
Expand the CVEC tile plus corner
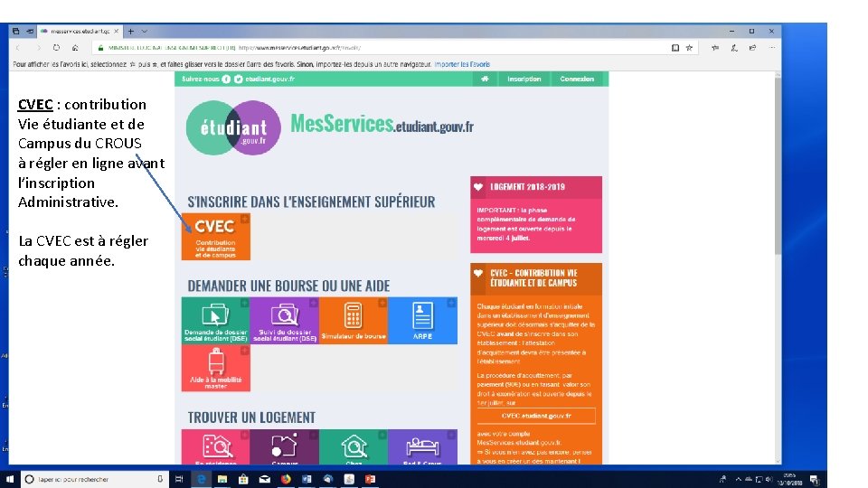pyautogui.click(x=245, y=219)
